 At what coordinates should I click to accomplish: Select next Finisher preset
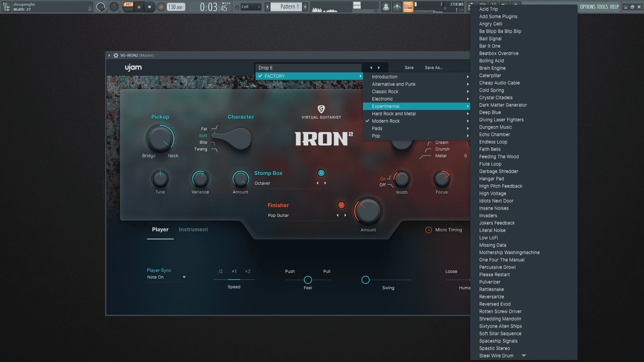tap(345, 215)
